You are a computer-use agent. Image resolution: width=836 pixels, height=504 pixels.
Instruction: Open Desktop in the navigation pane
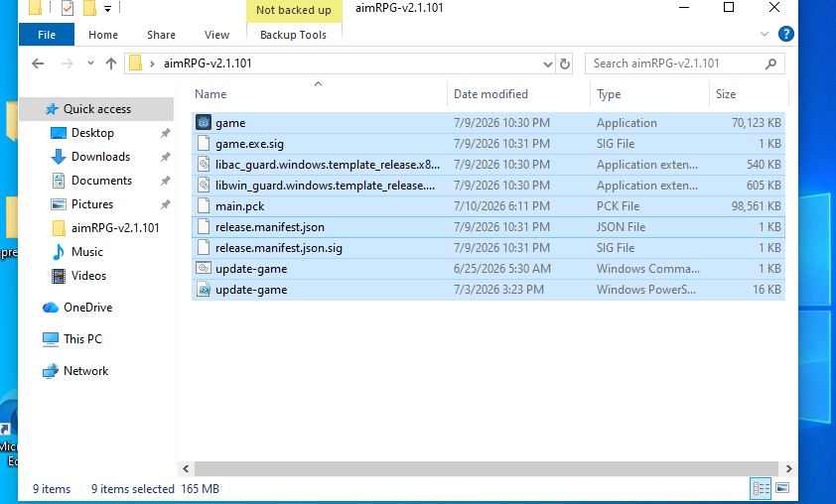92,133
